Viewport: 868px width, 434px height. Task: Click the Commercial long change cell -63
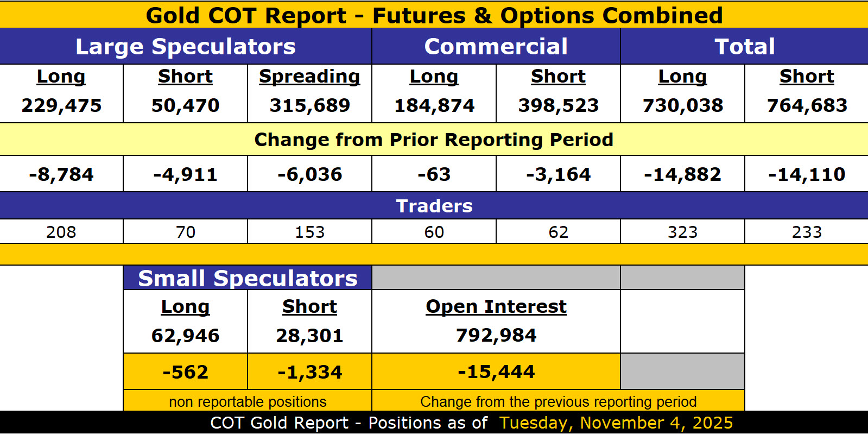point(434,174)
